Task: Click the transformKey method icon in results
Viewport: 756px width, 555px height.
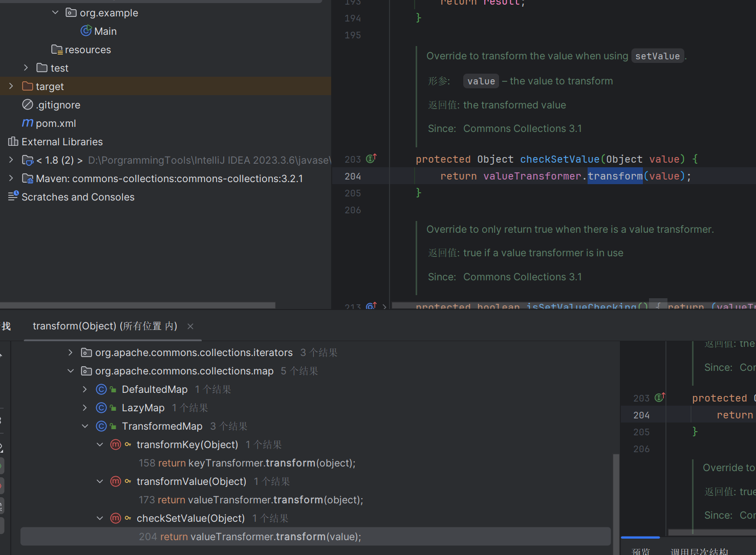Action: 116,445
